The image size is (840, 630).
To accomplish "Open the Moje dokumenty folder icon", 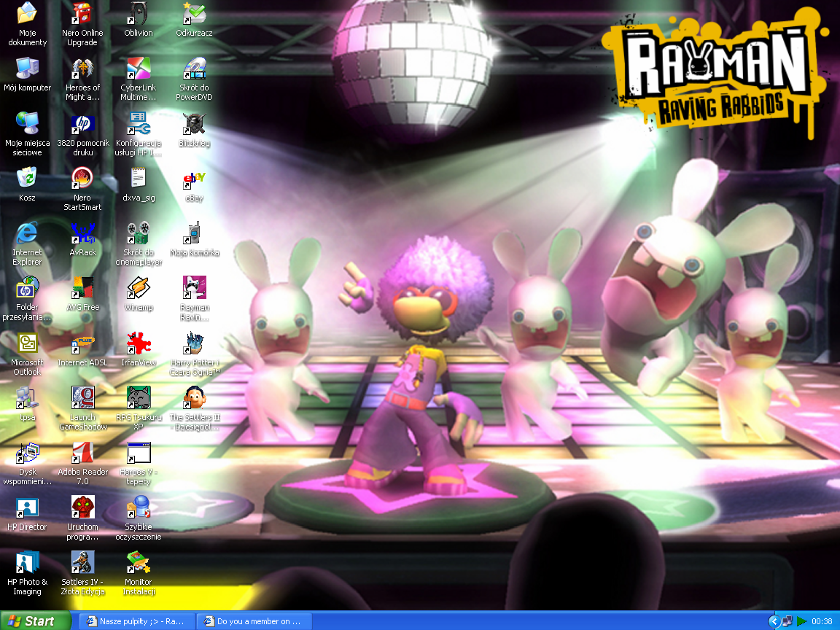I will coord(27,13).
